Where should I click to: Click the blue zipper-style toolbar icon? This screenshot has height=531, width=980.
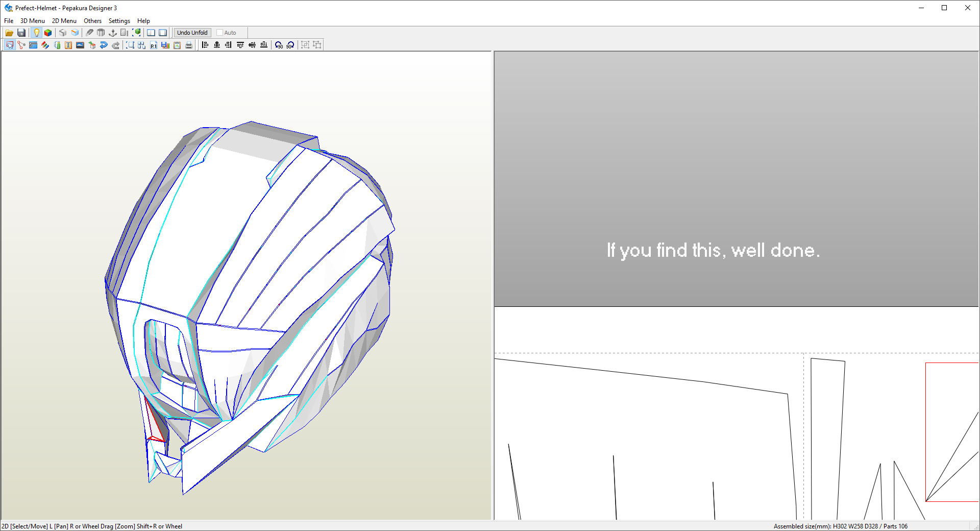pos(33,45)
